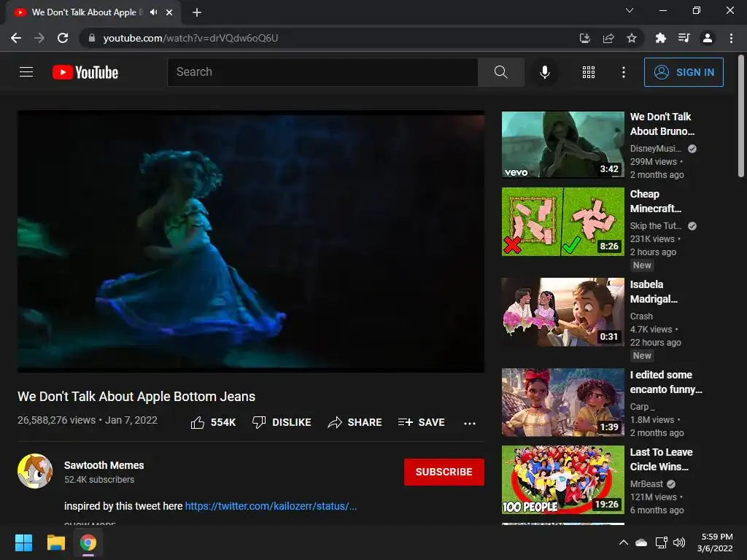747x560 pixels.
Task: Start voice search with microphone icon
Action: tap(544, 72)
